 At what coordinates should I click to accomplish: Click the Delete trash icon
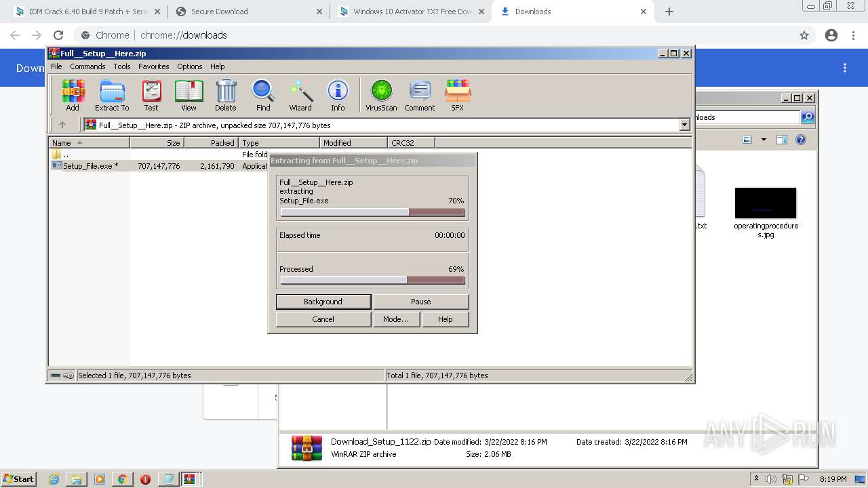226,95
